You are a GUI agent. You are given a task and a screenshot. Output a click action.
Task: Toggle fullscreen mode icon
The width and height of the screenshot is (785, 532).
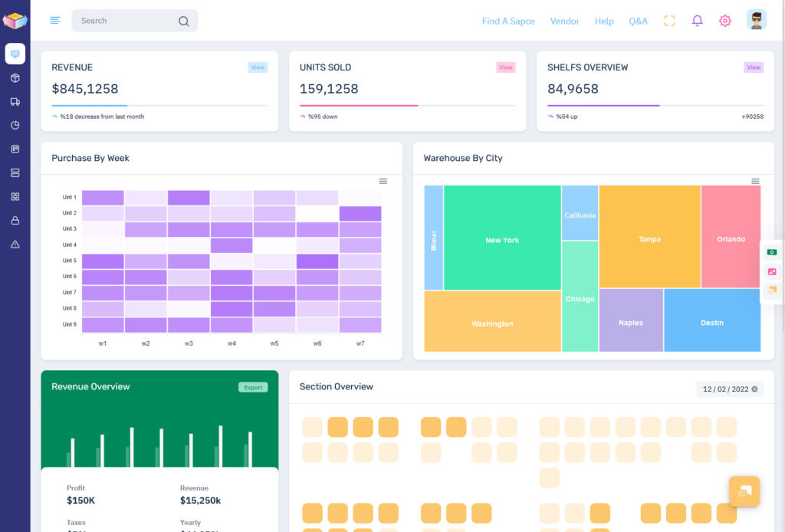pos(669,21)
